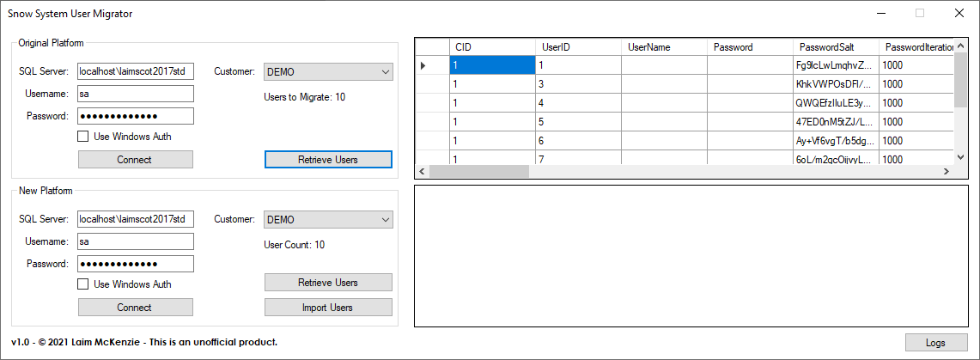The image size is (980, 360).
Task: Focus the New Platform Username field
Action: (x=135, y=242)
